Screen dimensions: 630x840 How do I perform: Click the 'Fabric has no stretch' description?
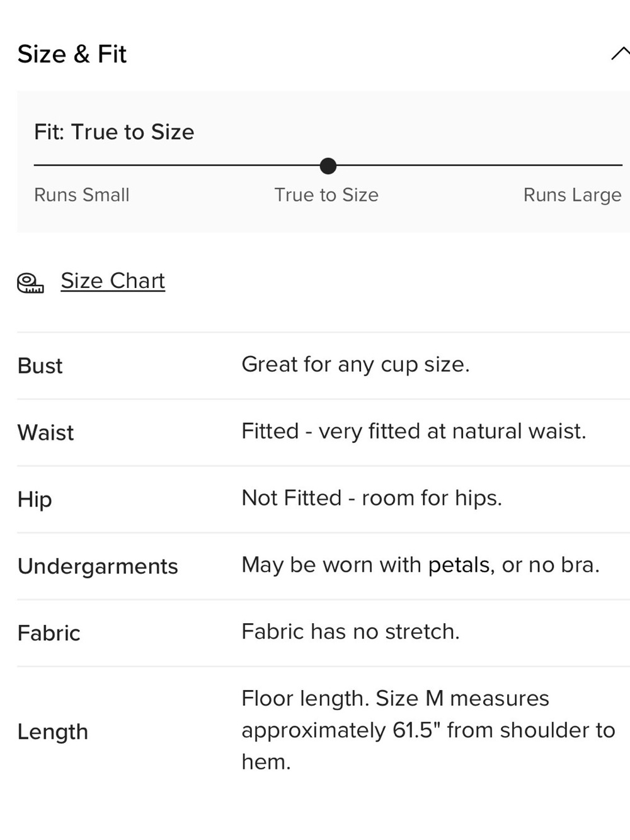pyautogui.click(x=350, y=632)
